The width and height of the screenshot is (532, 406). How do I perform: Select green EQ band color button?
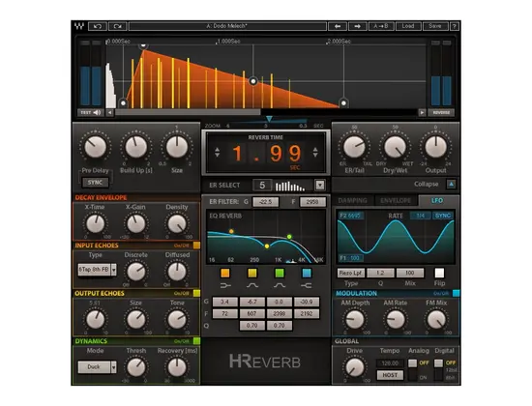coord(280,273)
